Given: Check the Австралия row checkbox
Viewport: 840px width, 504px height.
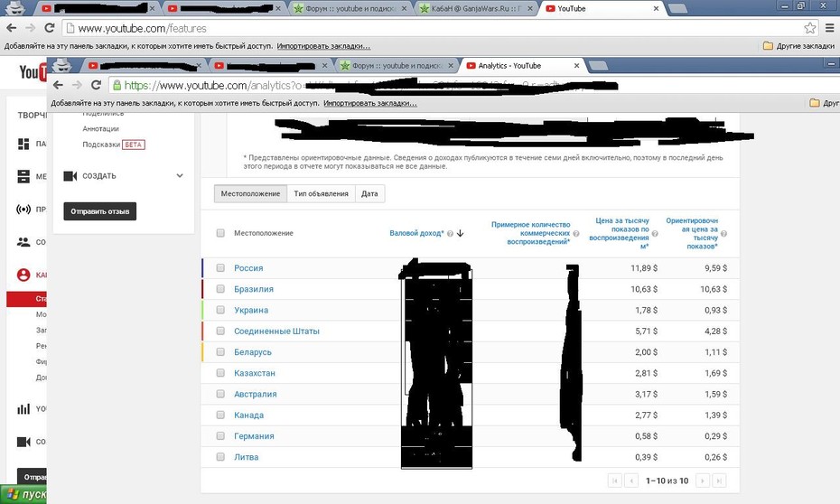Looking at the screenshot, I should point(220,394).
